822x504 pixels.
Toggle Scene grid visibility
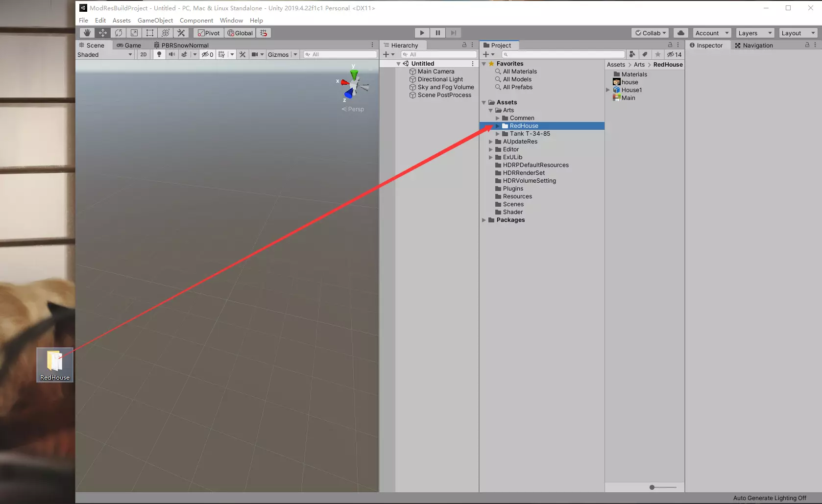221,54
